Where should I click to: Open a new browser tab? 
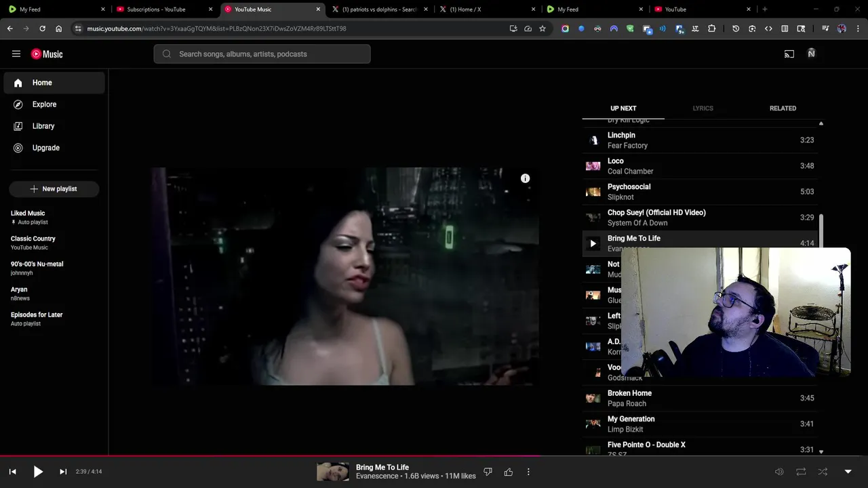[765, 9]
